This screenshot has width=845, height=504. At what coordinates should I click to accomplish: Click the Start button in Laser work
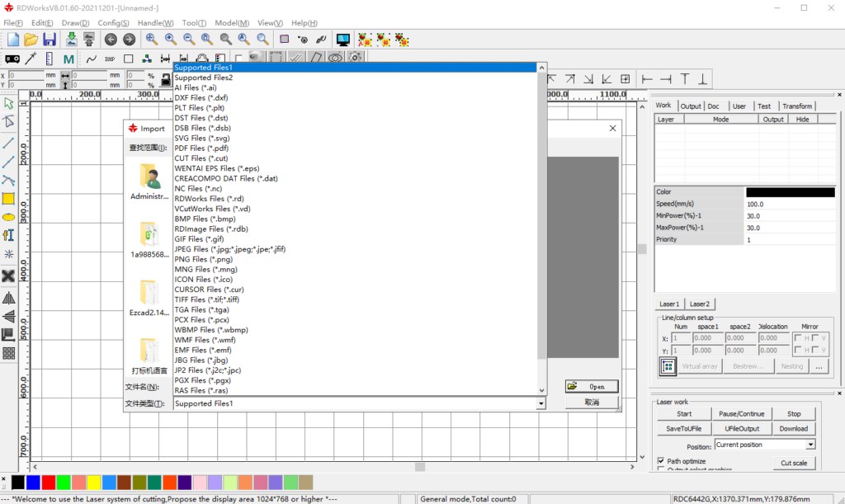click(x=684, y=414)
